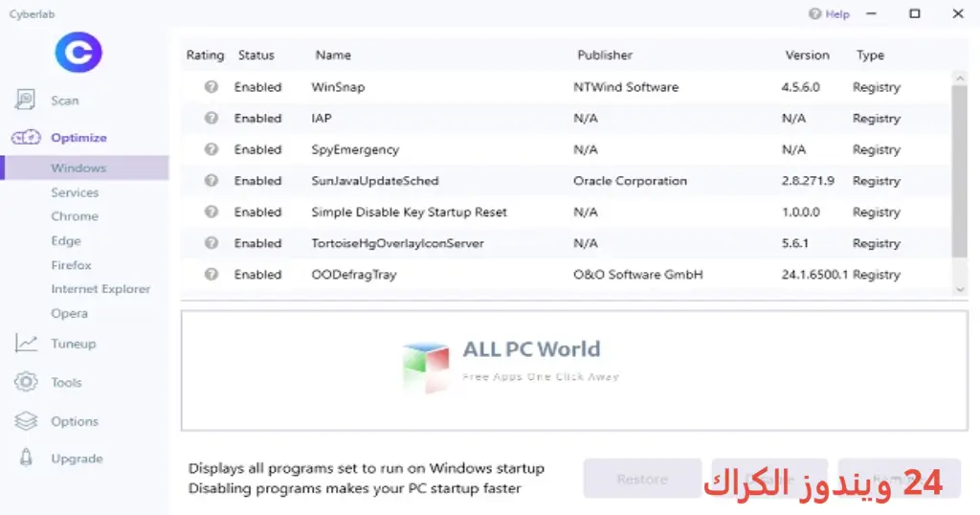980x515 pixels.
Task: Click Enabled status of WinSnap row
Action: 257,87
